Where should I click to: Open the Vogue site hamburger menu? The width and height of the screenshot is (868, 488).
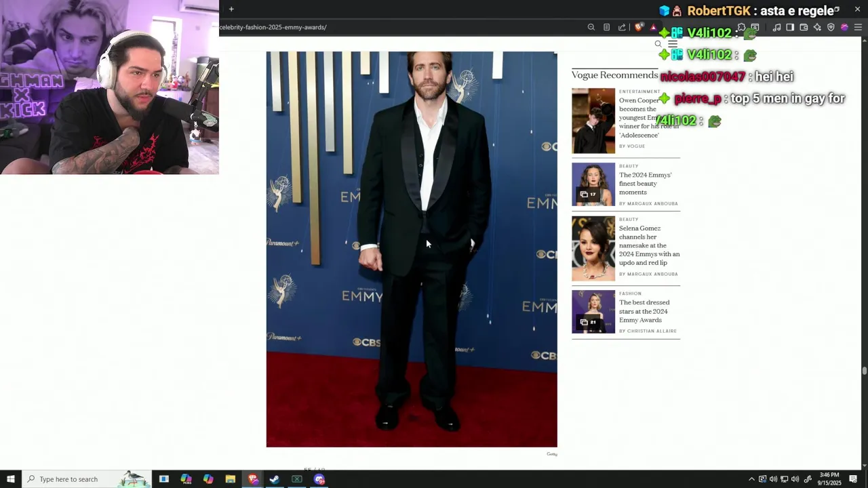673,44
